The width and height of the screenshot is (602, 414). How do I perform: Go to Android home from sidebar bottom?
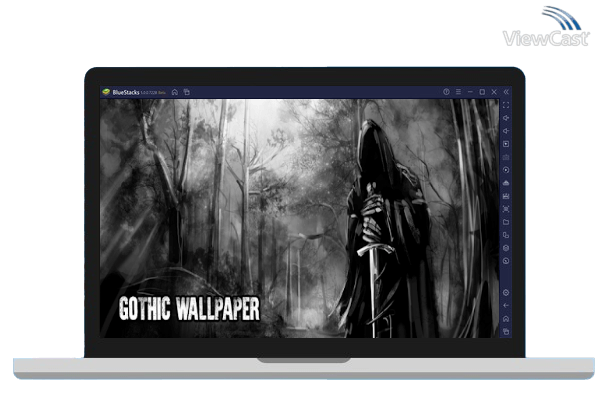tap(506, 319)
